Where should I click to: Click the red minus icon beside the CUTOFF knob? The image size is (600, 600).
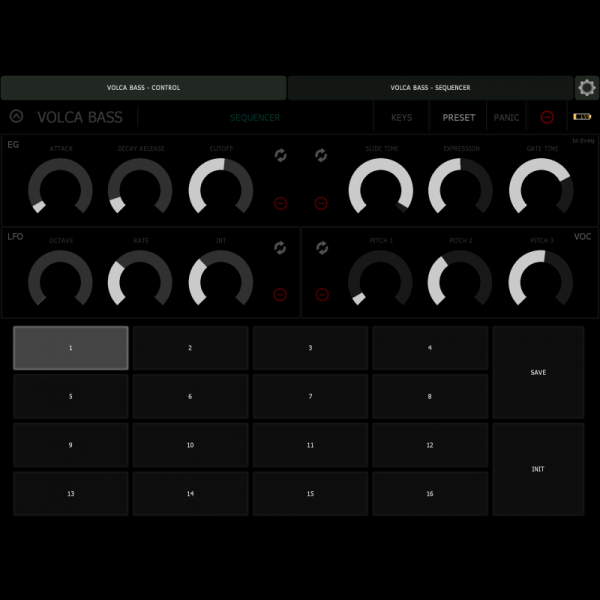[x=280, y=203]
